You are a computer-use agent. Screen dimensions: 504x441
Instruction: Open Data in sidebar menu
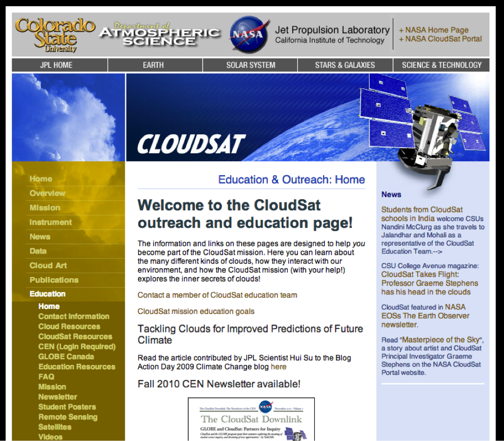click(38, 251)
